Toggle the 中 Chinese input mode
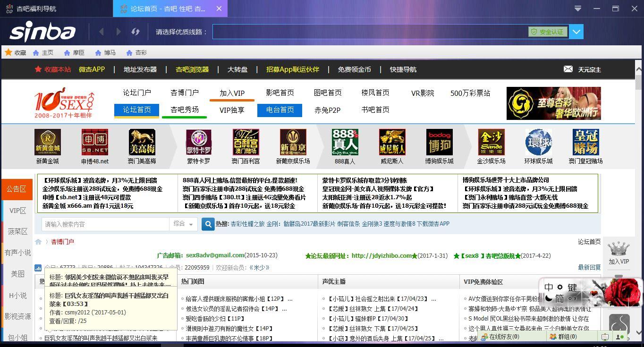The height and width of the screenshot is (347, 644). [x=549, y=287]
